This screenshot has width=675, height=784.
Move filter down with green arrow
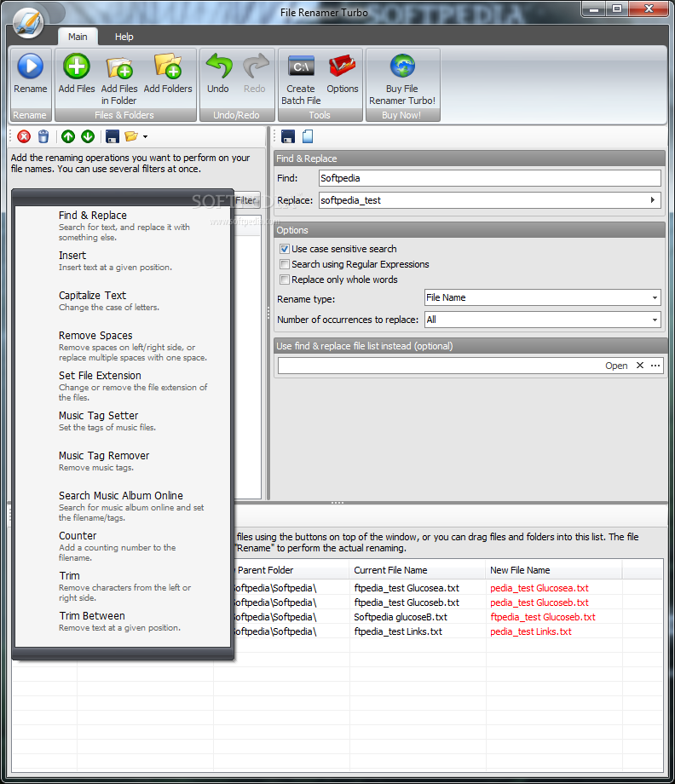pos(88,136)
